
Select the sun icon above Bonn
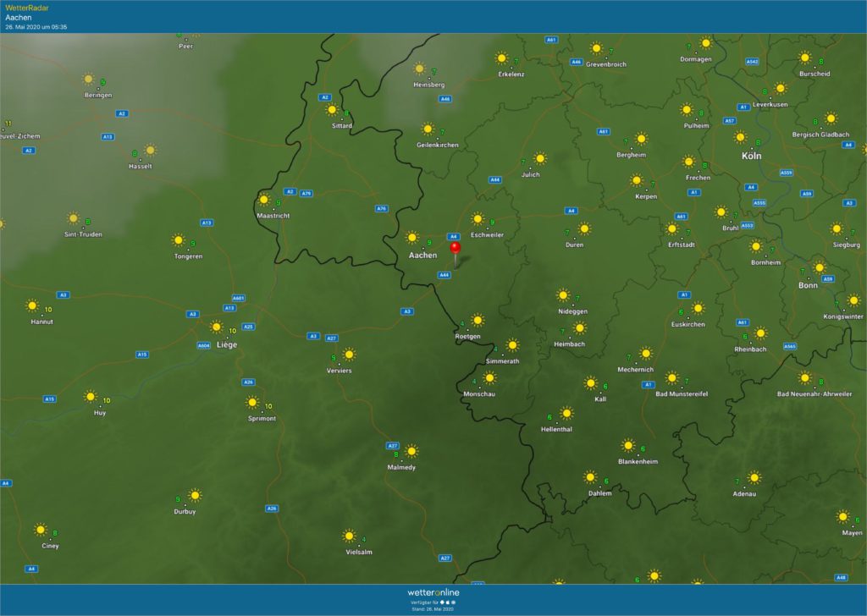pyautogui.click(x=820, y=267)
